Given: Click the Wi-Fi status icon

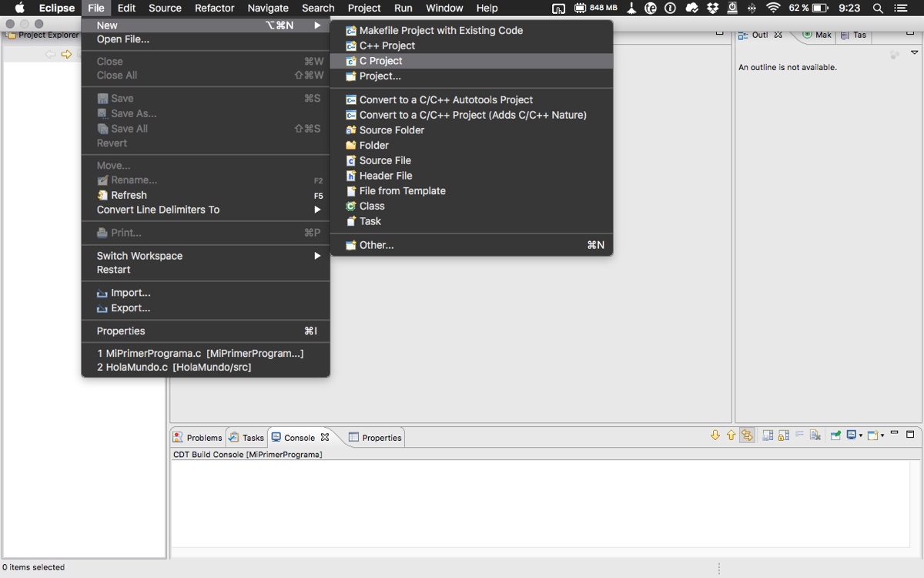Looking at the screenshot, I should click(x=773, y=8).
